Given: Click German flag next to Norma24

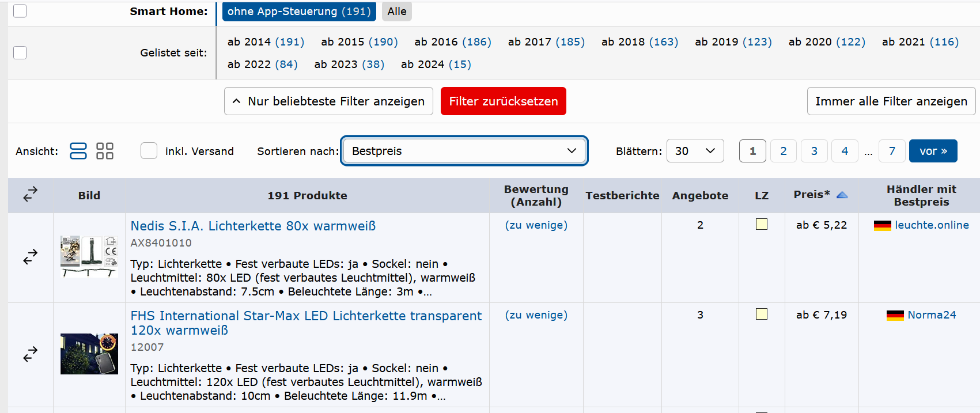Looking at the screenshot, I should pyautogui.click(x=895, y=316).
